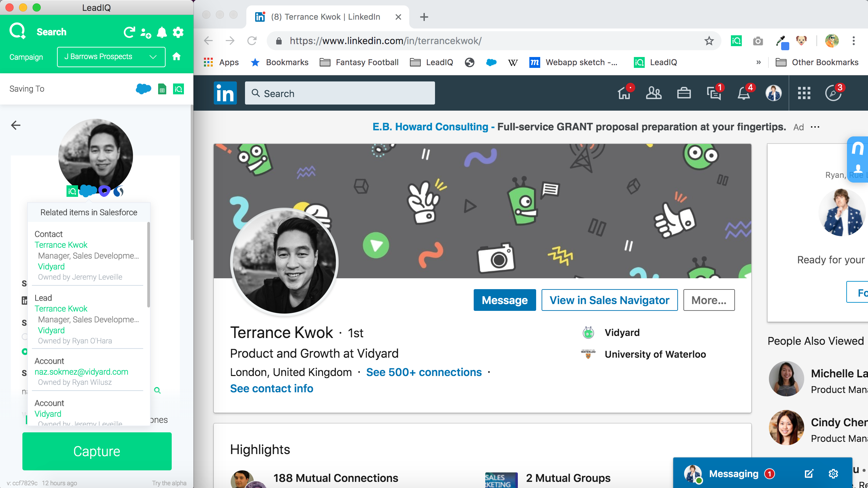
Task: Reload the page in Chrome
Action: 252,41
